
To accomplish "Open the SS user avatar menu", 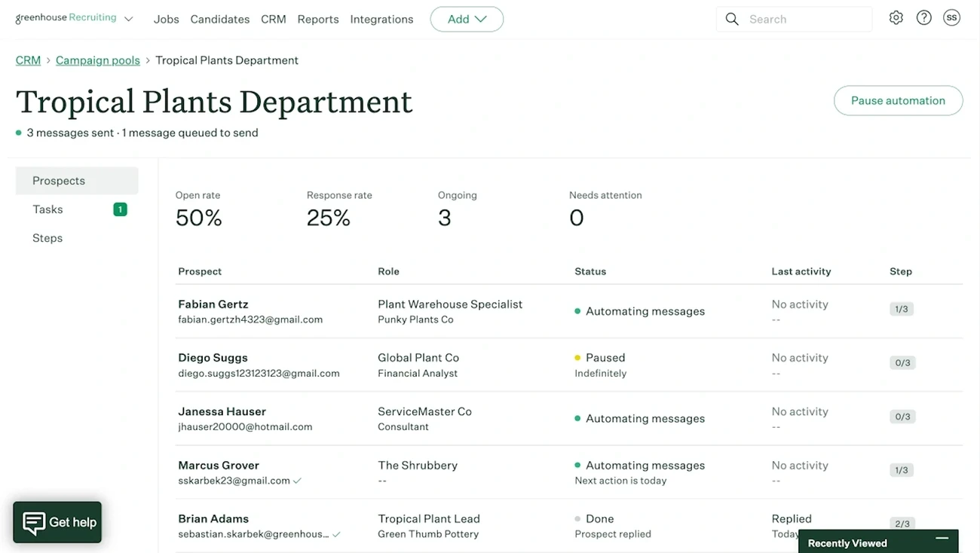I will [x=951, y=18].
